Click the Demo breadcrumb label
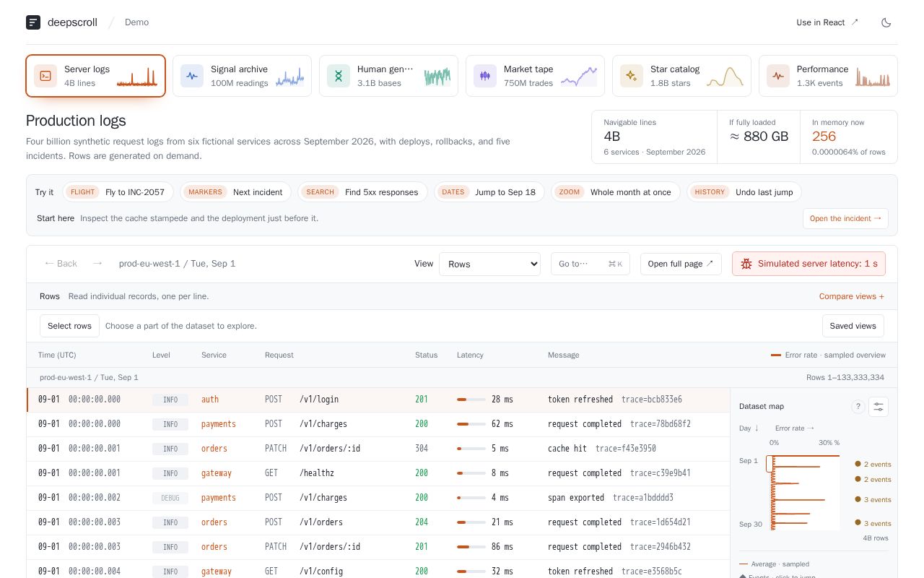Image resolution: width=924 pixels, height=578 pixels. point(136,22)
